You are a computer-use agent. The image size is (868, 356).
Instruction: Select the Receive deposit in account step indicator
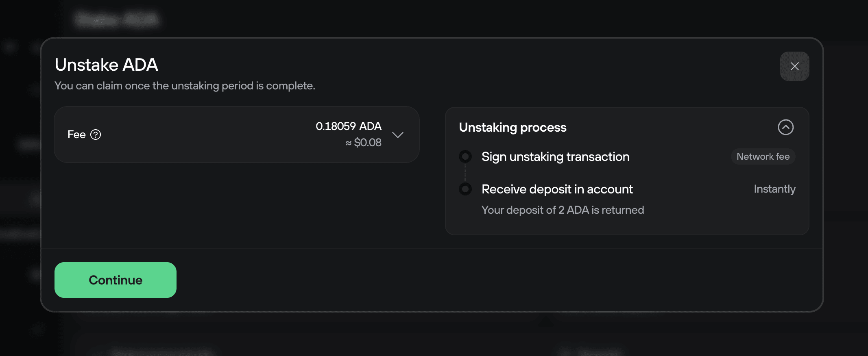tap(465, 189)
